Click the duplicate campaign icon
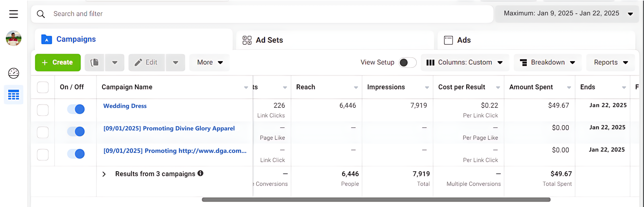This screenshot has height=207, width=644. tap(94, 62)
